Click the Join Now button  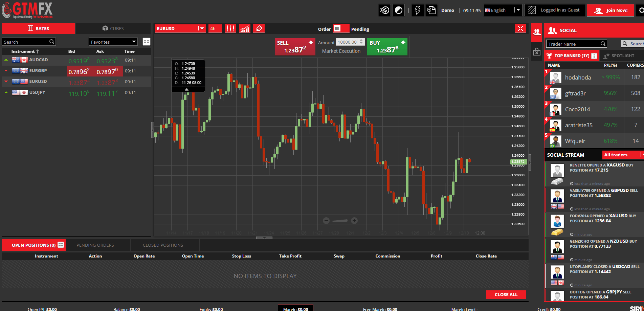pos(610,10)
